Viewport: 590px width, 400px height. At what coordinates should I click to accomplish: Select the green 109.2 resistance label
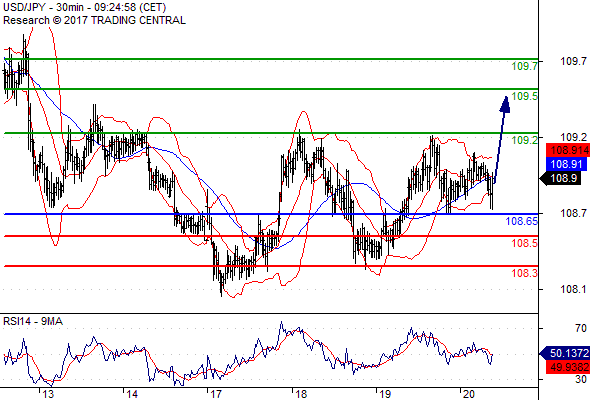click(524, 140)
